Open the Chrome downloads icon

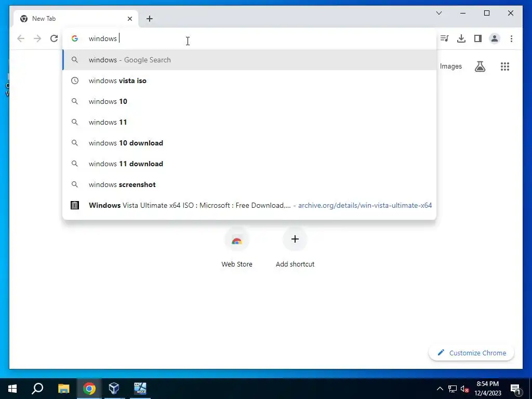pos(461,38)
